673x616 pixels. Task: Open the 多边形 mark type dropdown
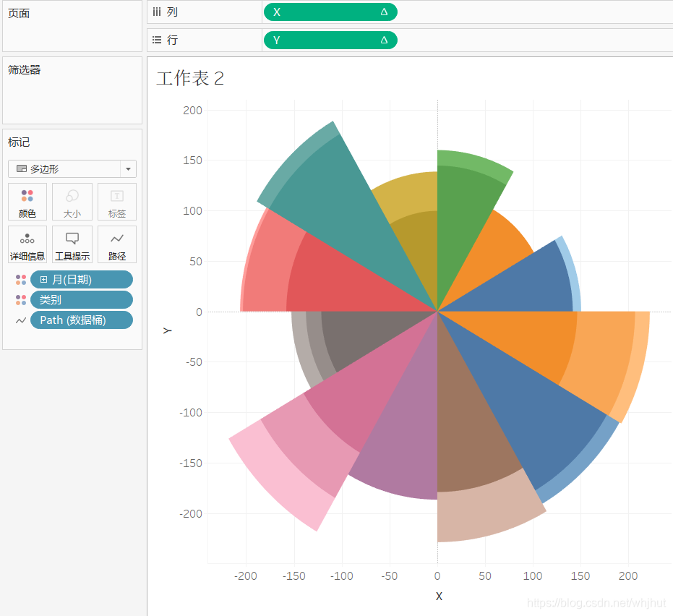coord(72,168)
